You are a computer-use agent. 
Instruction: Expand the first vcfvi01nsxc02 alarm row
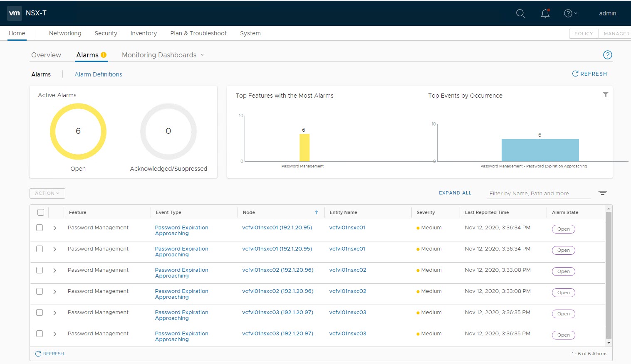(54, 271)
